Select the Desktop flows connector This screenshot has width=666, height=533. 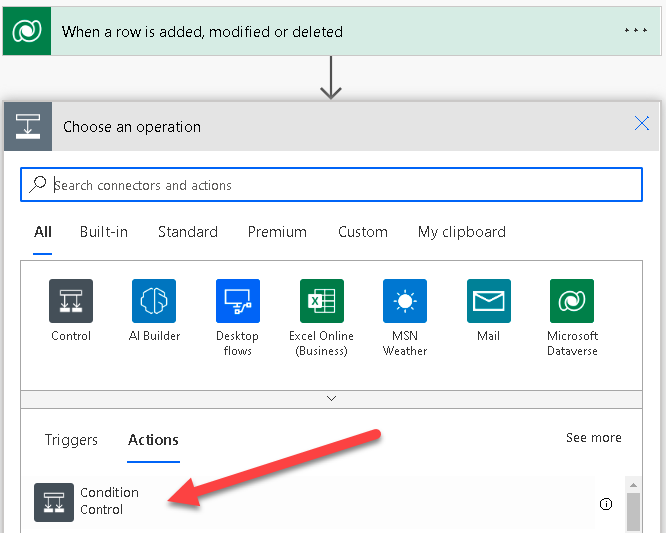coord(238,301)
